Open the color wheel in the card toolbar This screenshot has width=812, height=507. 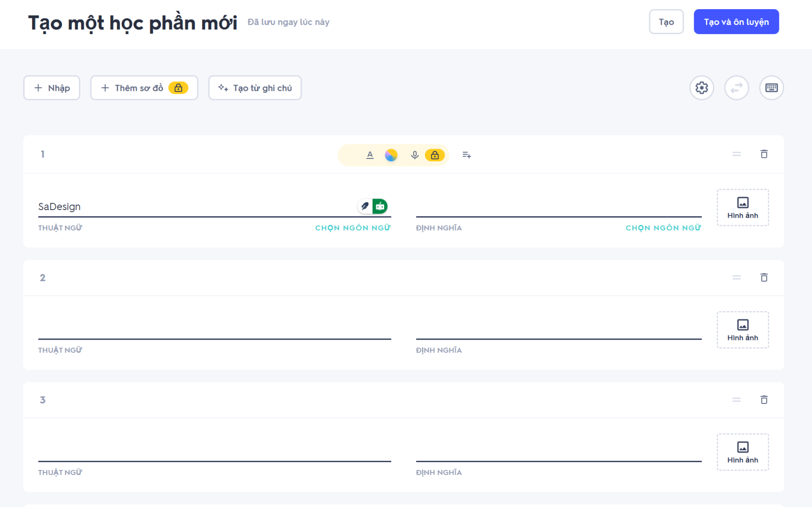click(x=391, y=155)
